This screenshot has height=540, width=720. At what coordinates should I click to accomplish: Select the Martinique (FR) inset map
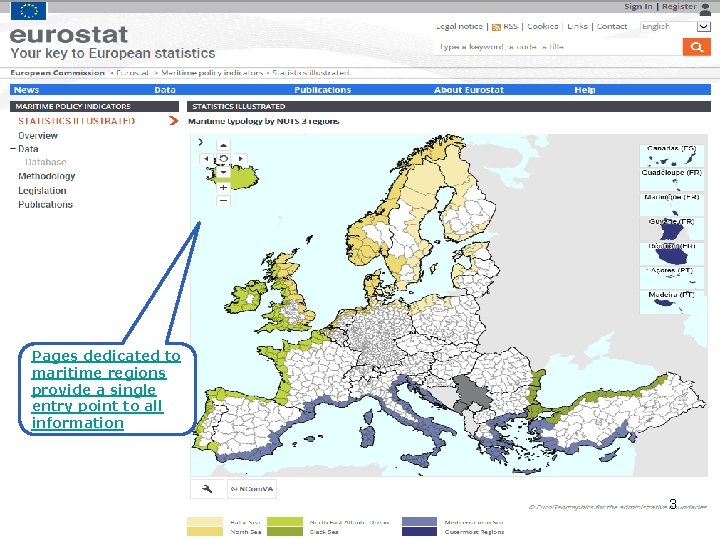(671, 204)
